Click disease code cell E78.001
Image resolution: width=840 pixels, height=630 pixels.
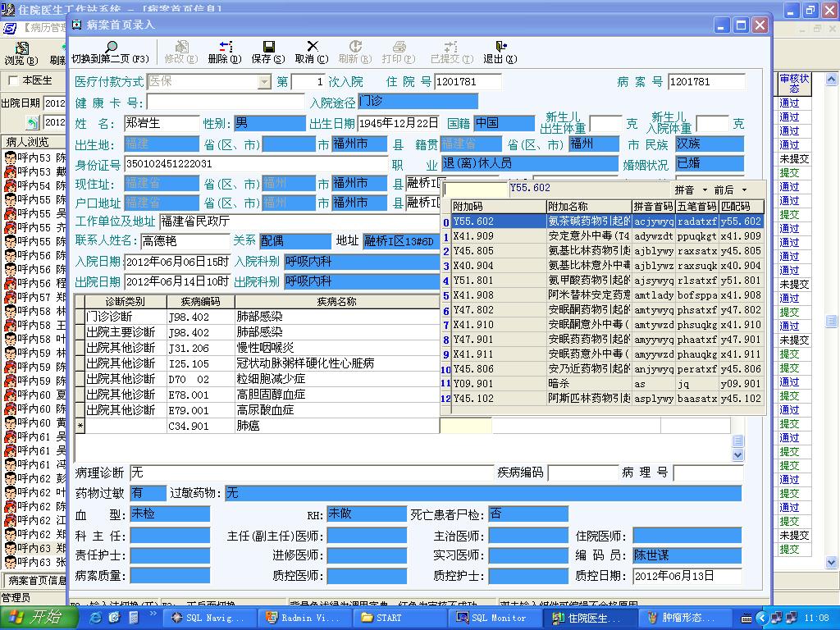tap(200, 395)
